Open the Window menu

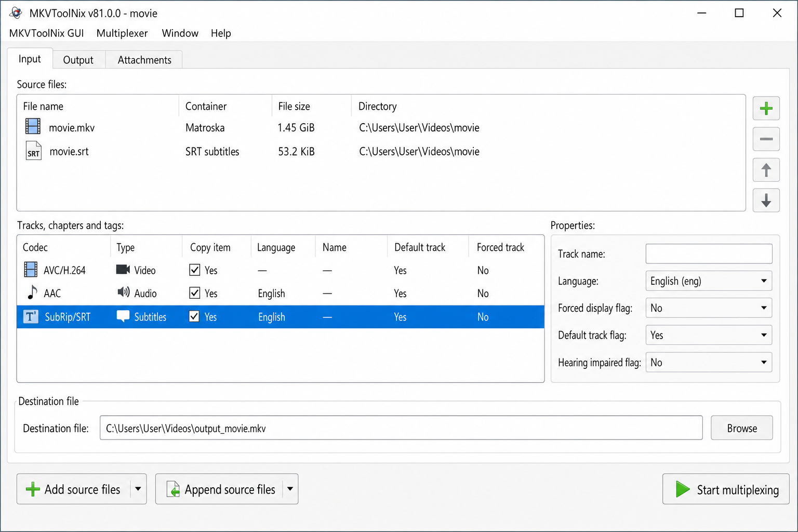(180, 33)
